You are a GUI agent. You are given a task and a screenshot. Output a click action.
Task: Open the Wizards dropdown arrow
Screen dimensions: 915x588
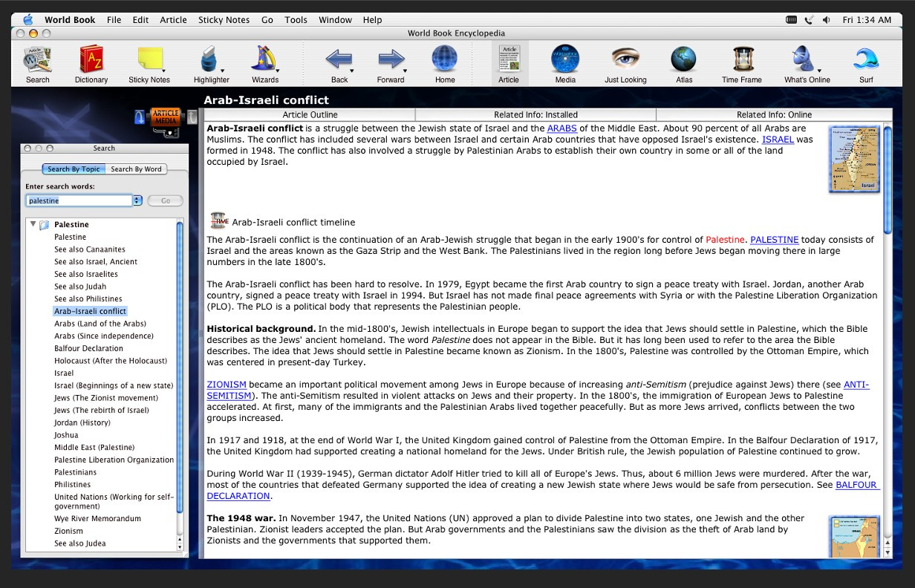(277, 71)
